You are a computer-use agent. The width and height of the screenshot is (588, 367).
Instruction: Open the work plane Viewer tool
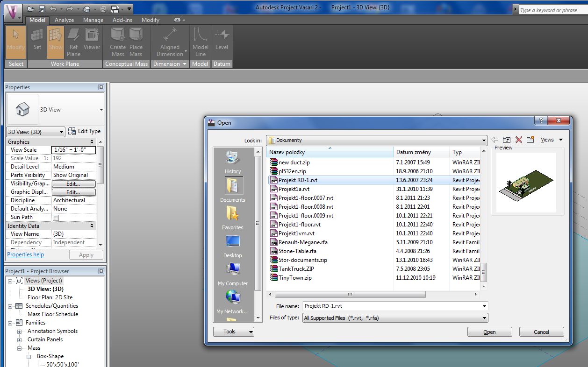pos(92,39)
